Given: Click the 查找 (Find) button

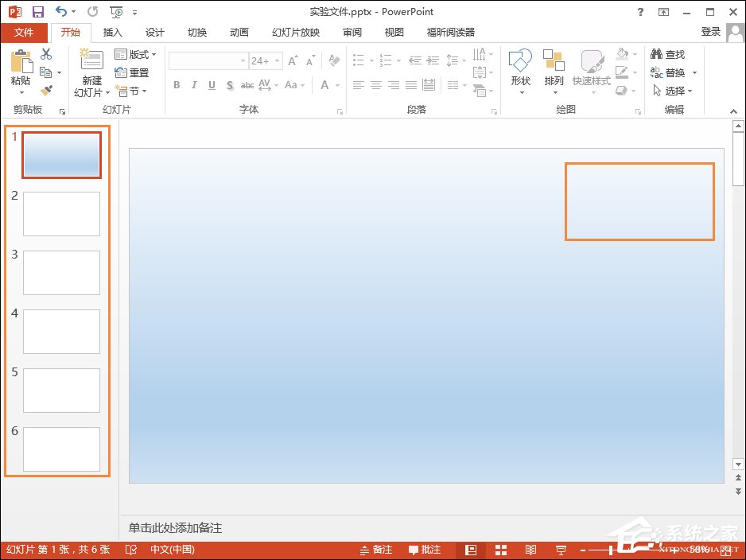Looking at the screenshot, I should click(673, 54).
